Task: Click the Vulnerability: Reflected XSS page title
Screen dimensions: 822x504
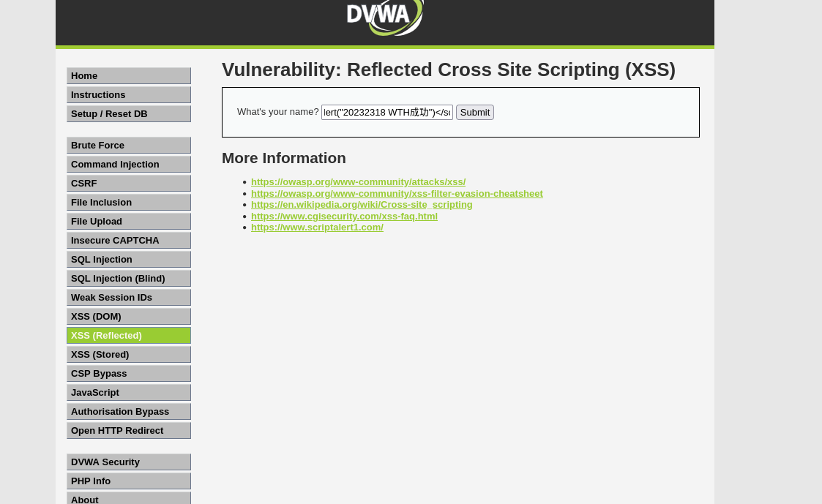Action: coord(449,69)
